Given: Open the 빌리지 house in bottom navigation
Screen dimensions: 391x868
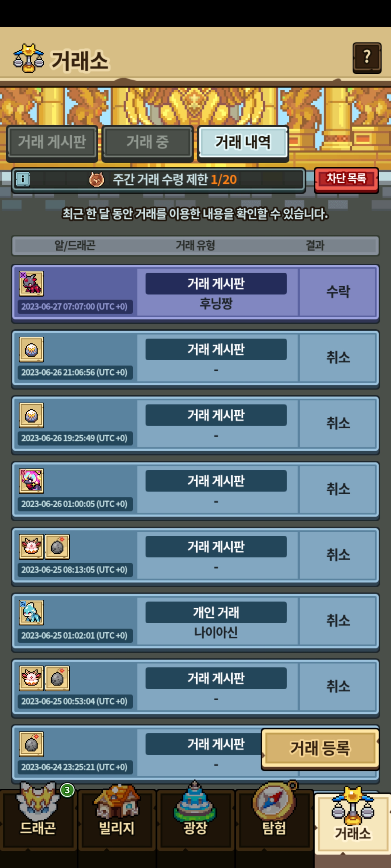Looking at the screenshot, I should [117, 817].
